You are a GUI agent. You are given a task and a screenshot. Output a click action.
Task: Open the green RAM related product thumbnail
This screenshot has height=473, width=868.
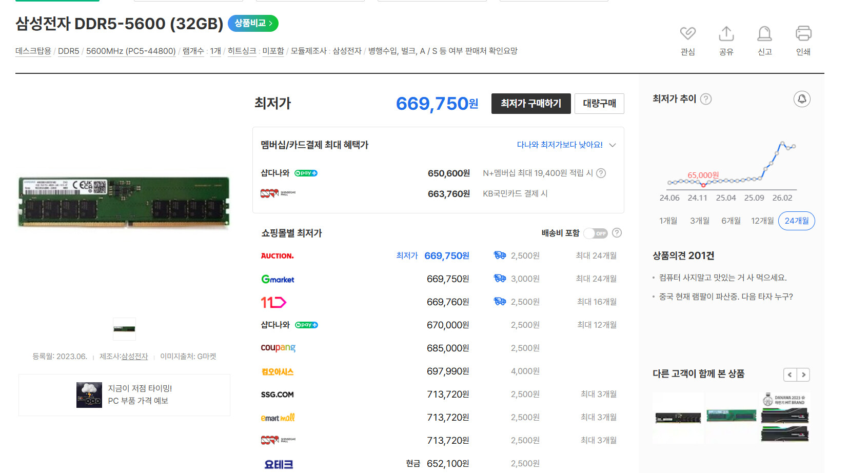coord(732,416)
